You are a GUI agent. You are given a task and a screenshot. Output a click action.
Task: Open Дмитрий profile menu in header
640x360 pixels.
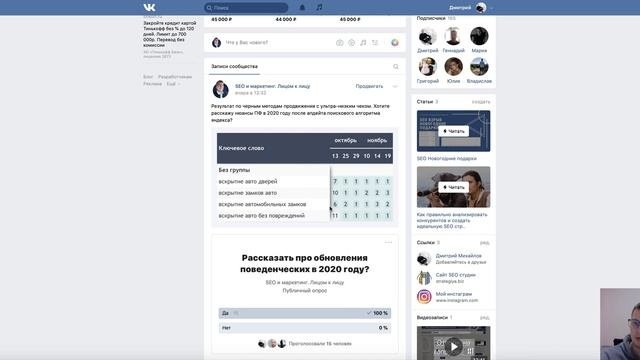pos(471,7)
